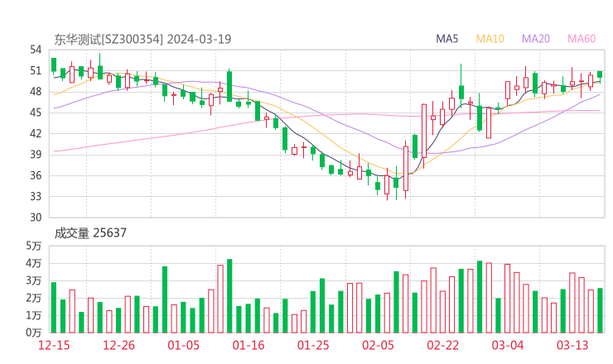The height and width of the screenshot is (364, 613).
Task: Click the 01-16 date label
Action: [249, 345]
